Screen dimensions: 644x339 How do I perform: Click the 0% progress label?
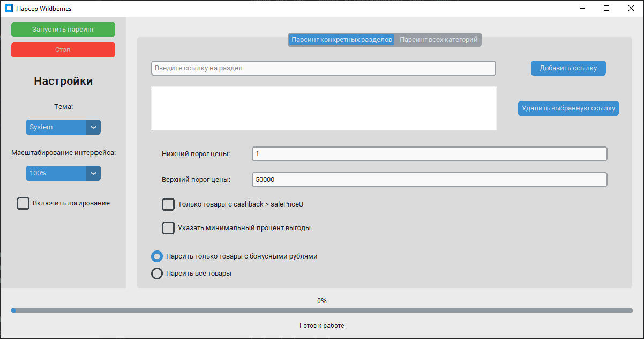(322, 301)
